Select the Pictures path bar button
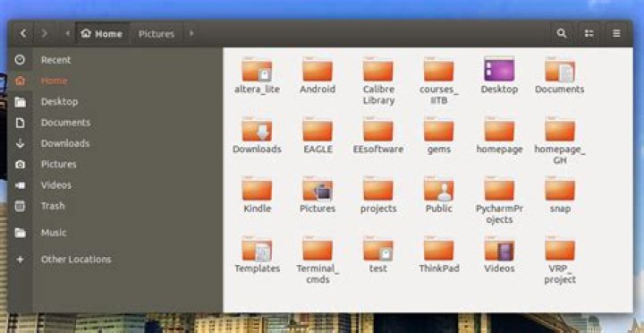This screenshot has height=333, width=644. [x=156, y=34]
